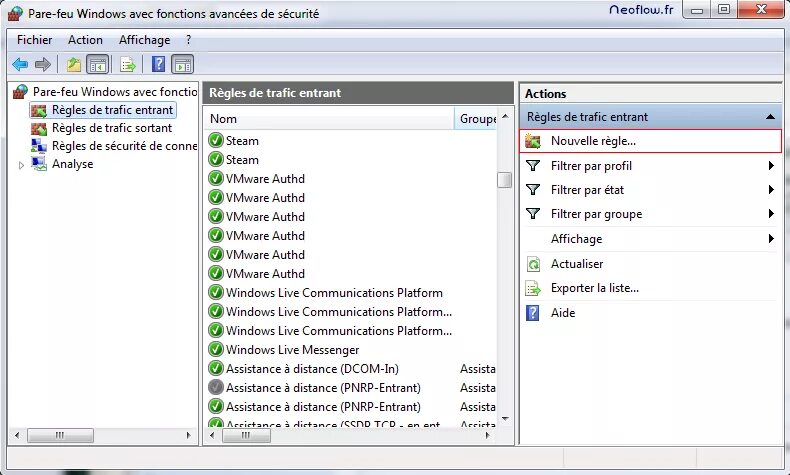Click the Analyse monitor icon
This screenshot has width=790, height=475.
39,164
